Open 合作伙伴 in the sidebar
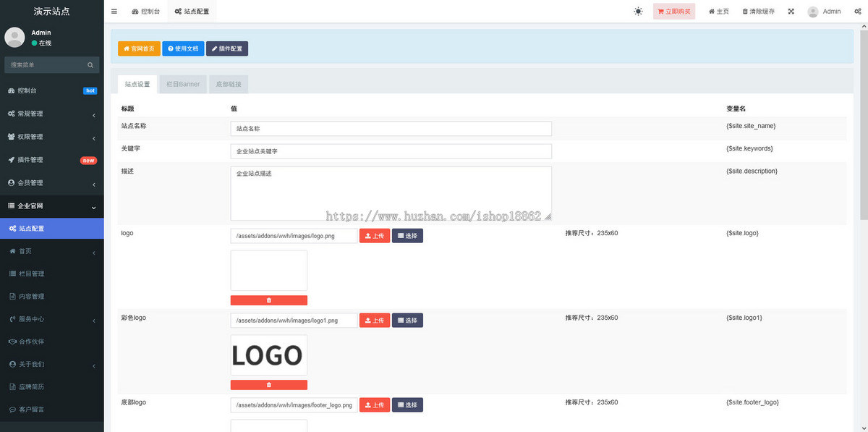This screenshot has width=868, height=432. click(52, 342)
